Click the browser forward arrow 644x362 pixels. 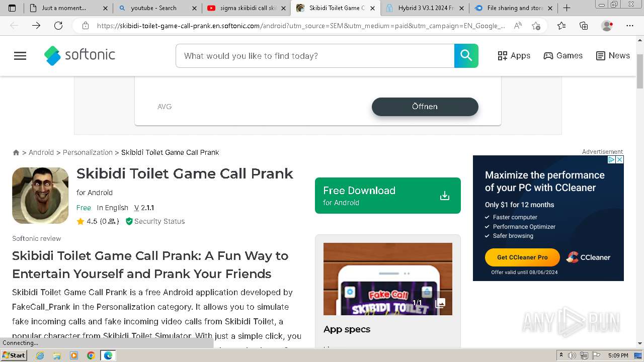tap(36, 26)
